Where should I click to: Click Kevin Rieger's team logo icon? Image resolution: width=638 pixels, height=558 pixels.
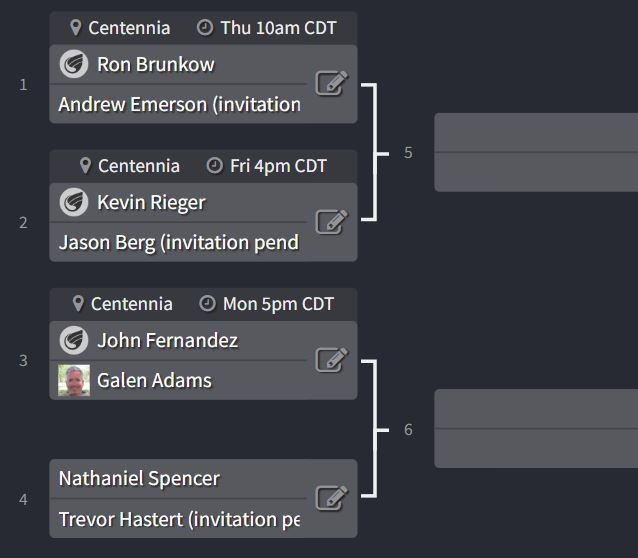tap(74, 202)
